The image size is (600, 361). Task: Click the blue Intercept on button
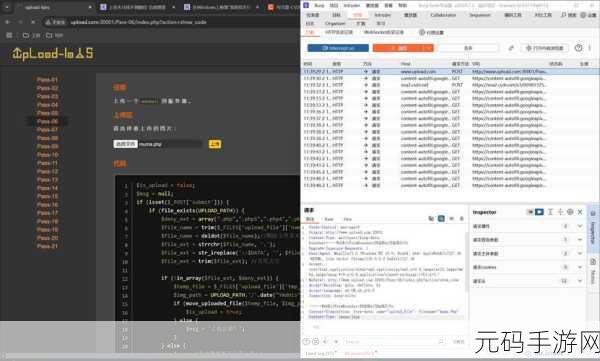click(x=338, y=48)
